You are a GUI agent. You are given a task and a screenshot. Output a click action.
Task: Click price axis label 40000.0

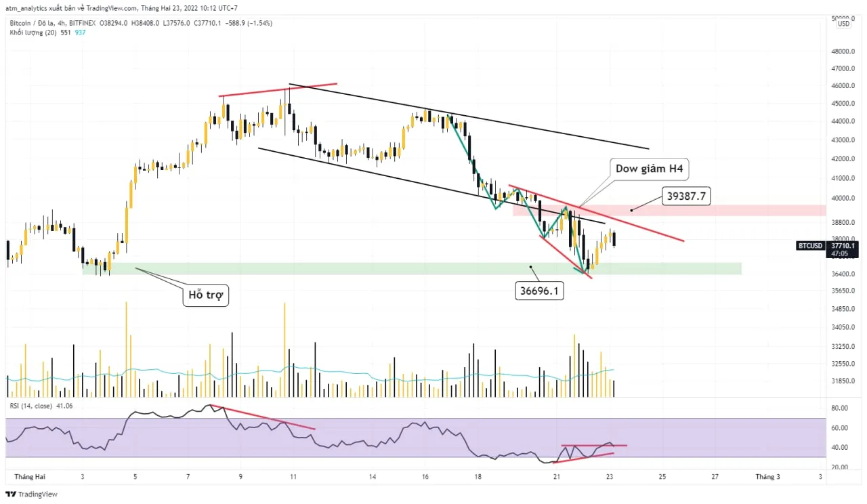tap(843, 198)
